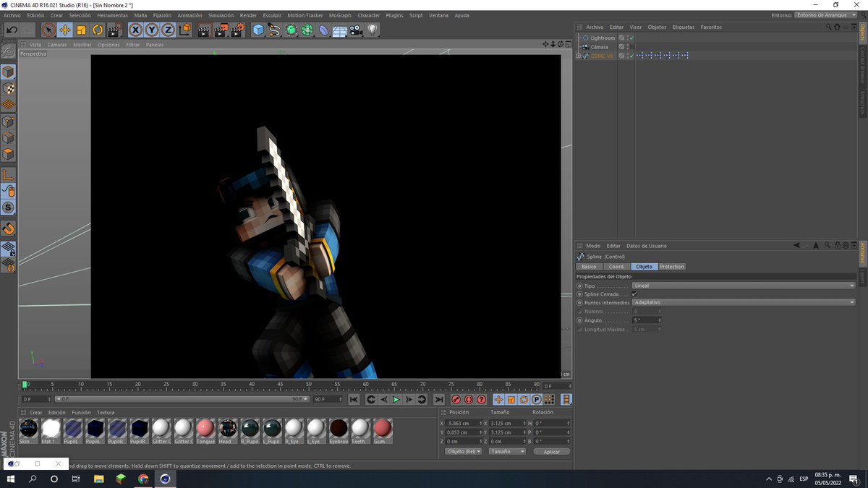
Task: Select the Eyebrow material swatch
Action: click(339, 431)
